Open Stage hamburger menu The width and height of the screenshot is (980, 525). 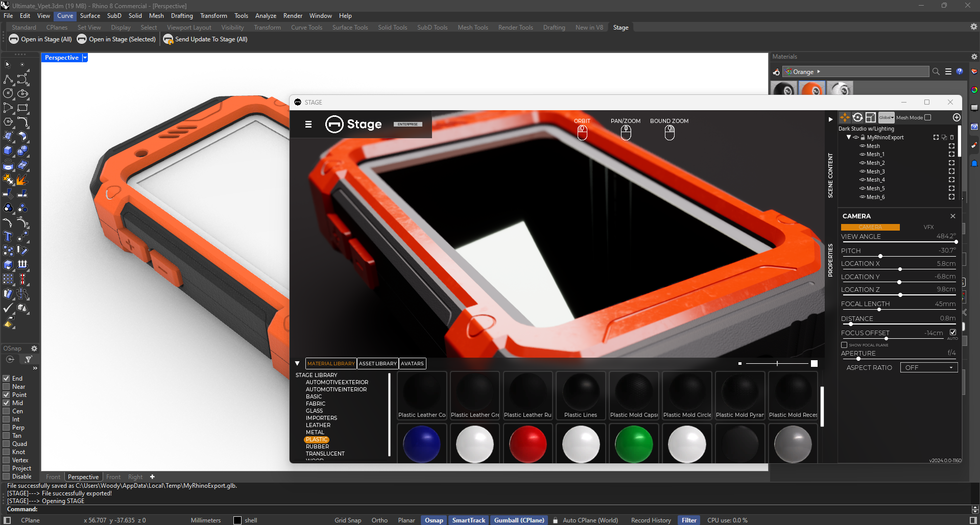click(308, 124)
